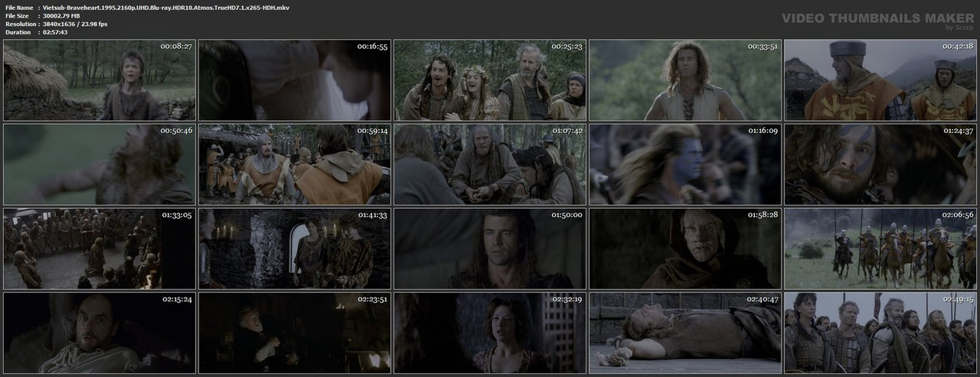This screenshot has width=980, height=377.
Task: Pick the frame stamped 01:33:05
Action: pos(100,249)
